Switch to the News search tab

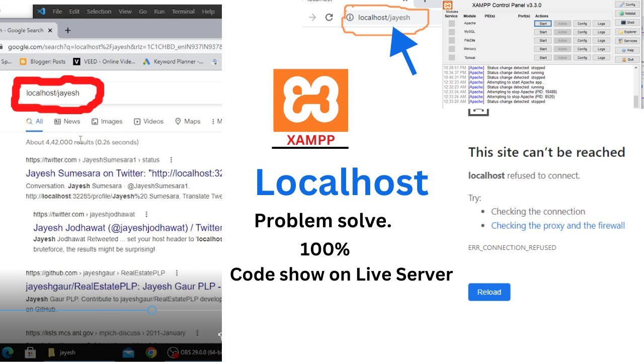pos(67,121)
